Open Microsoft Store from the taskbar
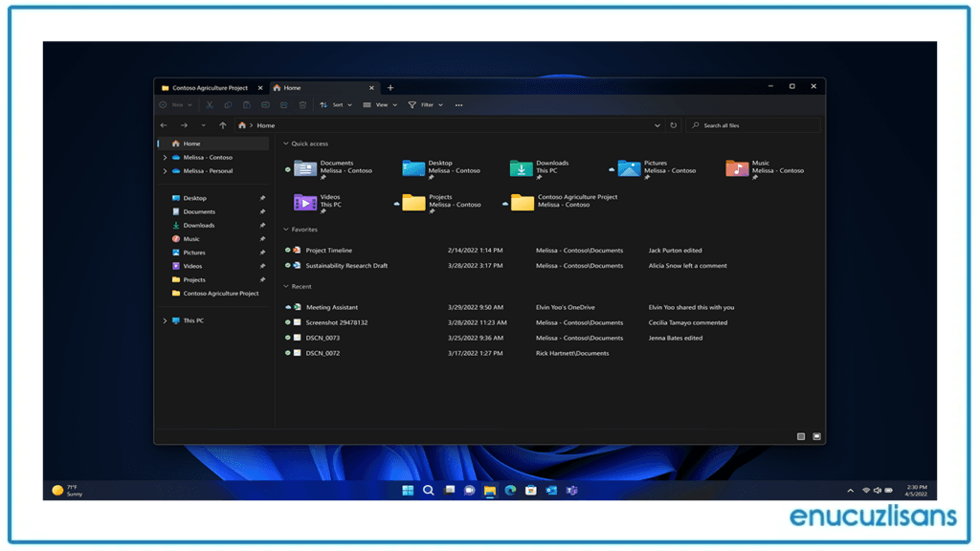Screen dimensions: 980x551 530,490
